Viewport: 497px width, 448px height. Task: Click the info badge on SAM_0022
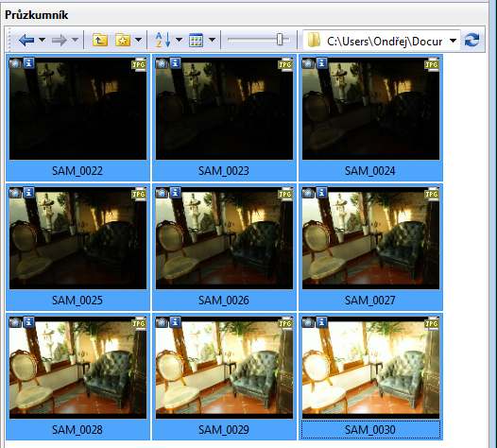point(29,63)
